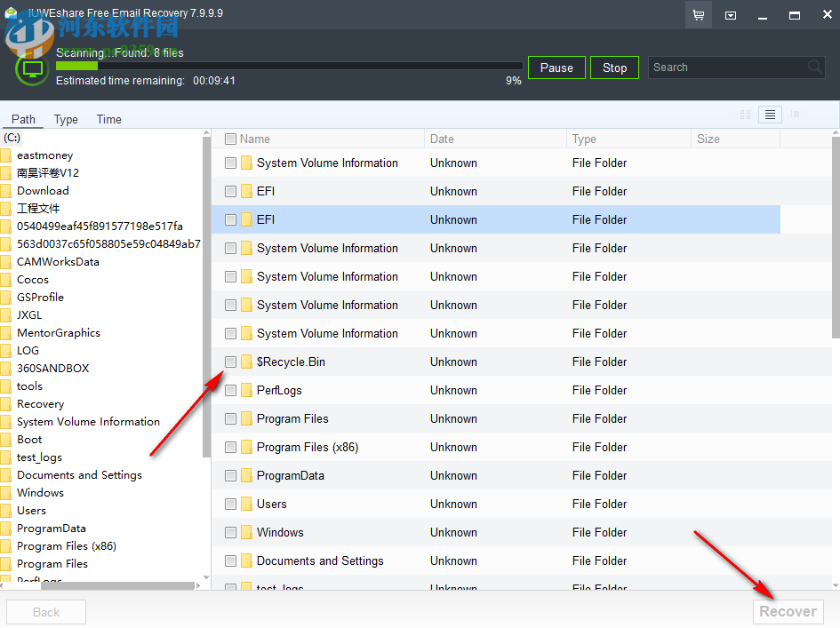Screen dimensions: 840x628
Task: Click the search magnifier icon
Action: point(814,67)
